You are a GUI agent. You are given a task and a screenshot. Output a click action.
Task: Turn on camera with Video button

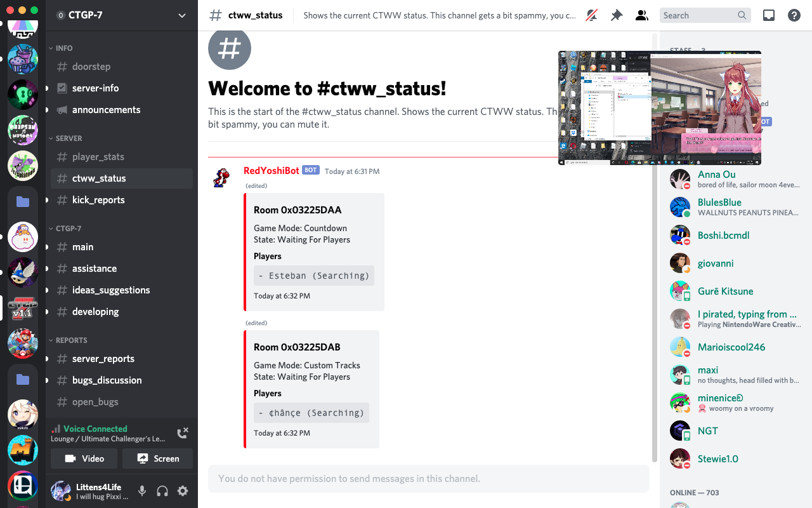(84, 458)
